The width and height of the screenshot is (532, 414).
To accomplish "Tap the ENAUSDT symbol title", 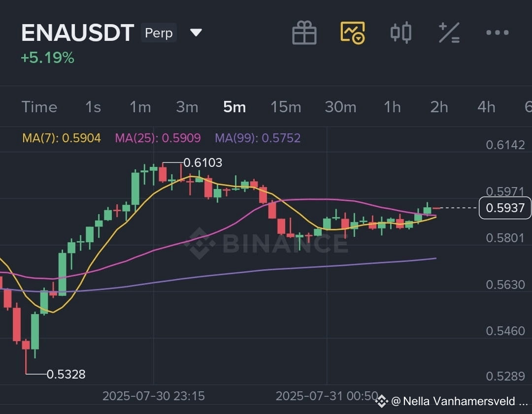I will tap(78, 32).
